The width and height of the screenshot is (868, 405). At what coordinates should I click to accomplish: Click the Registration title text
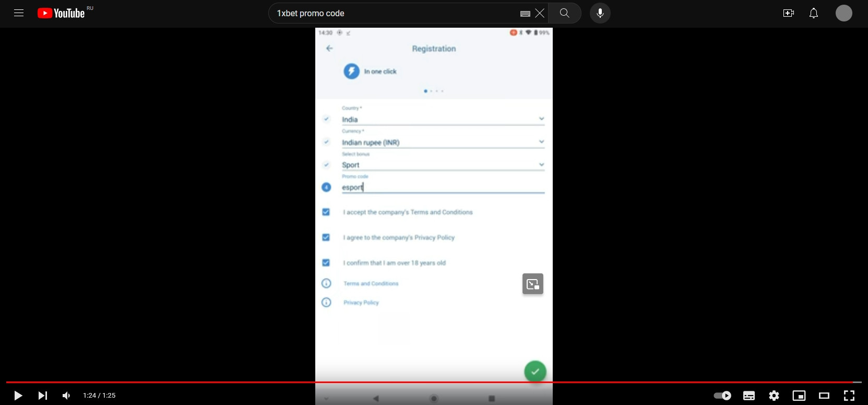coord(434,49)
